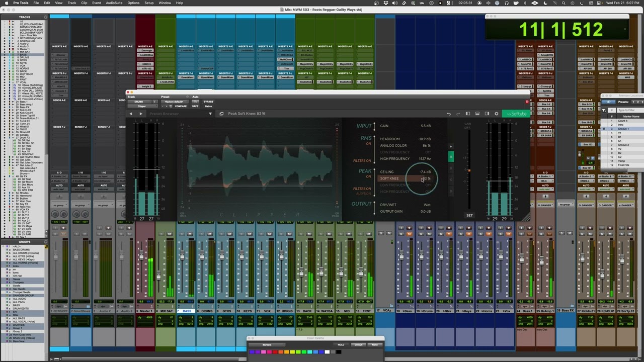Screen dimensions: 644x362
Task: Toggle AUDITION for the peak filters
Action: pyautogui.click(x=363, y=194)
